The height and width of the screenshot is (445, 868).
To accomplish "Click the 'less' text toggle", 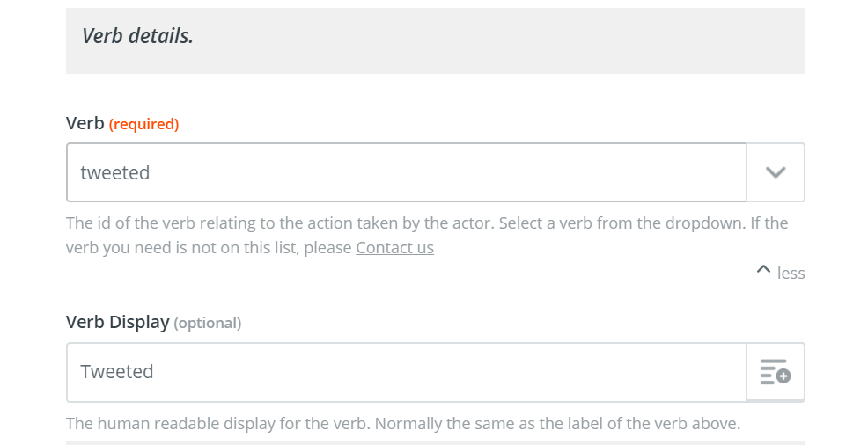I will pos(791,274).
